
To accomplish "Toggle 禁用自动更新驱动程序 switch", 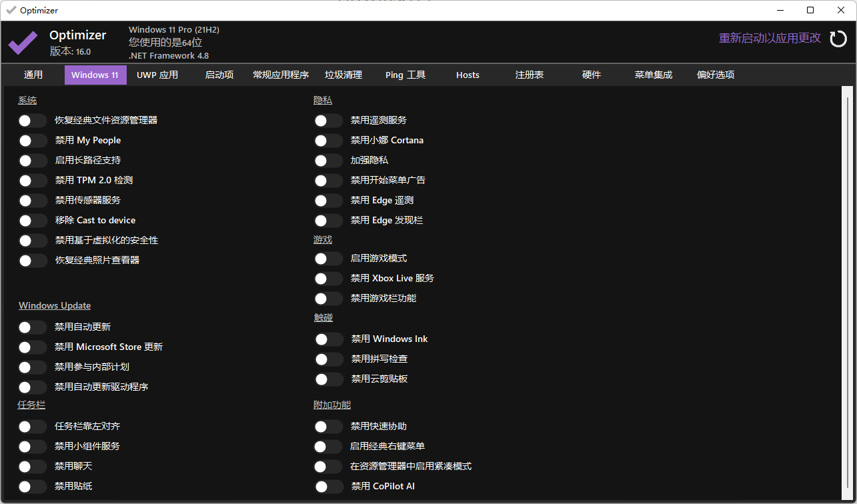I will click(x=33, y=387).
